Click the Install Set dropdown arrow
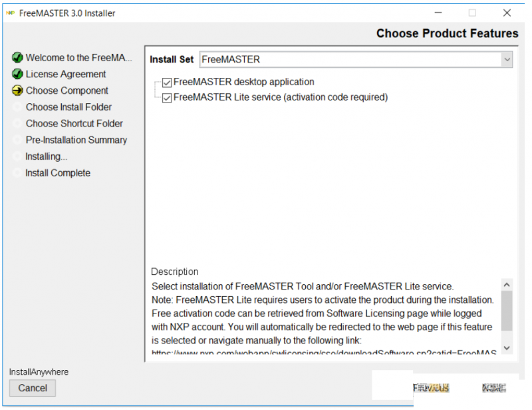Image resolution: width=532 pixels, height=410 pixels. tap(507, 59)
